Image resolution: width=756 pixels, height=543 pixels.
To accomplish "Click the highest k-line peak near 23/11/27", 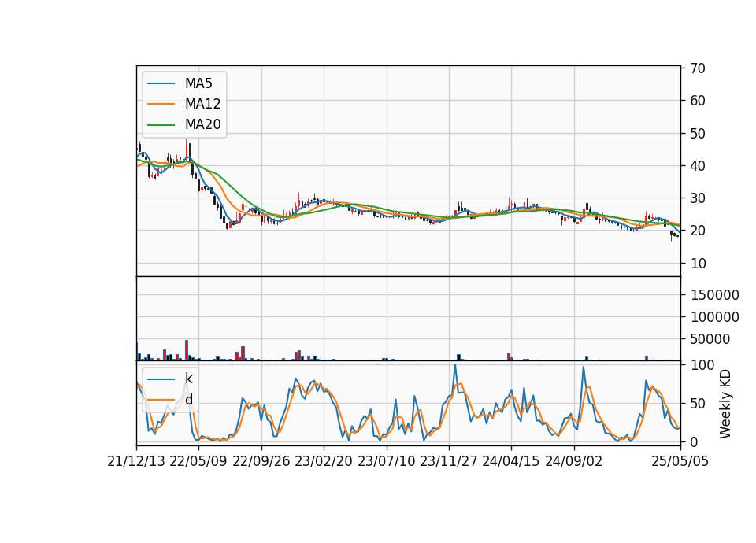I will click(x=454, y=366).
